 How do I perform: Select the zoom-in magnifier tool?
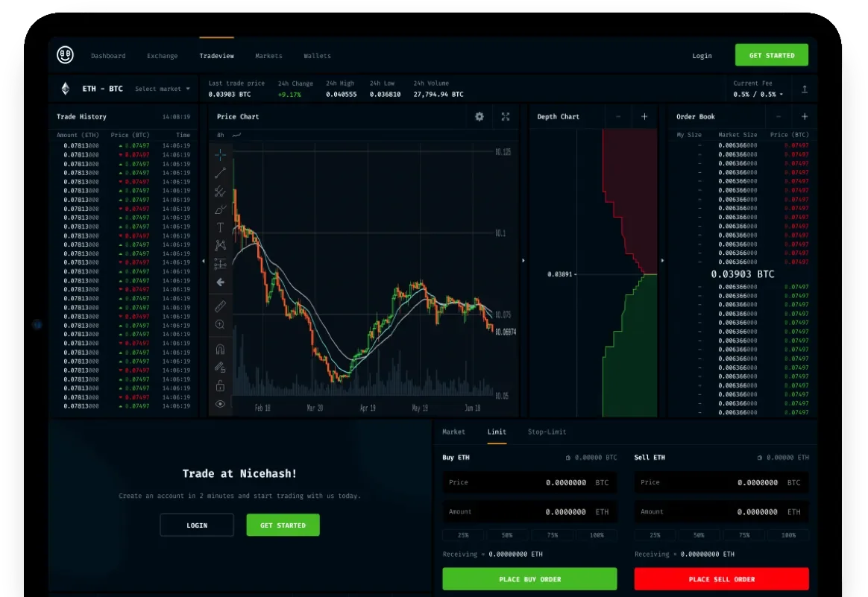[x=220, y=324]
